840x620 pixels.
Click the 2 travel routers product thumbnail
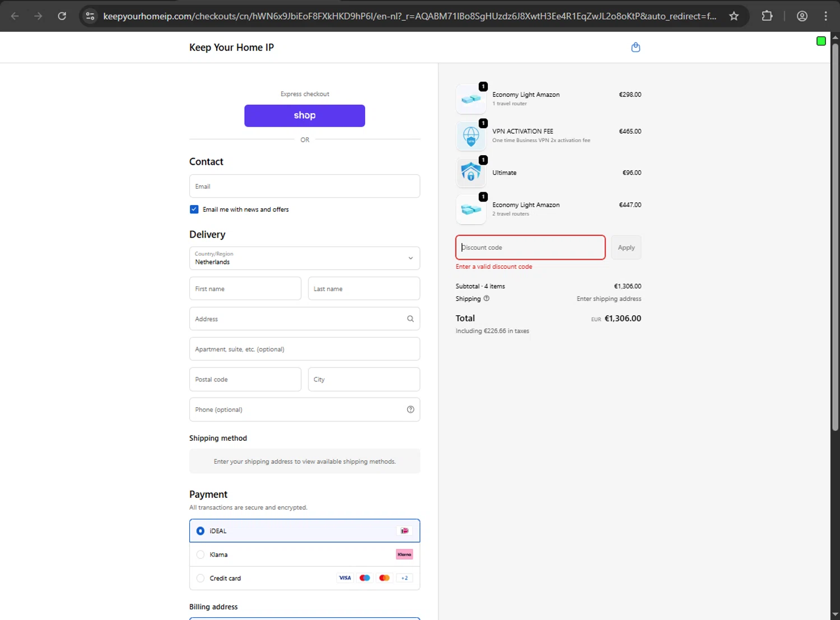(471, 209)
